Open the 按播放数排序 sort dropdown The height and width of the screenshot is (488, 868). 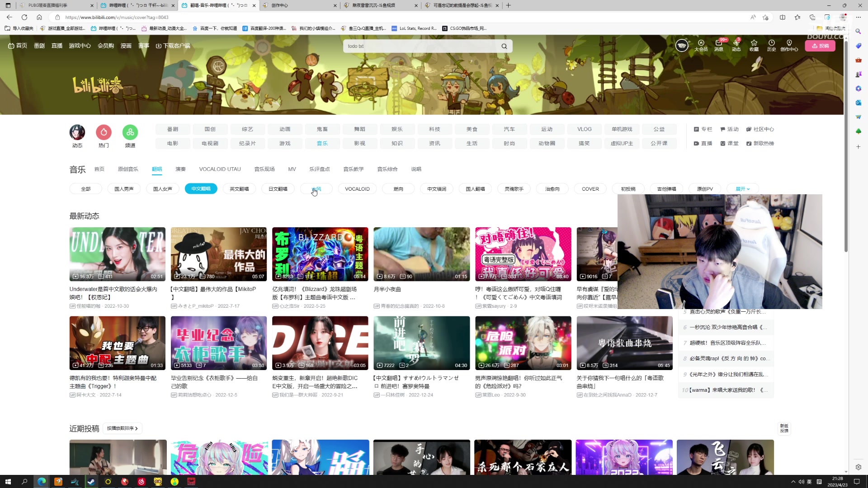click(x=123, y=428)
